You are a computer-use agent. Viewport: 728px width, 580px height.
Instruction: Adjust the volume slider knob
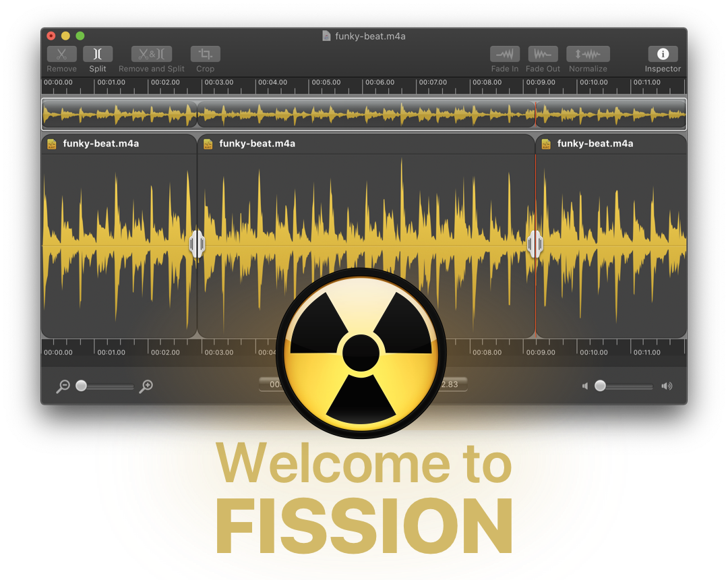click(x=600, y=386)
